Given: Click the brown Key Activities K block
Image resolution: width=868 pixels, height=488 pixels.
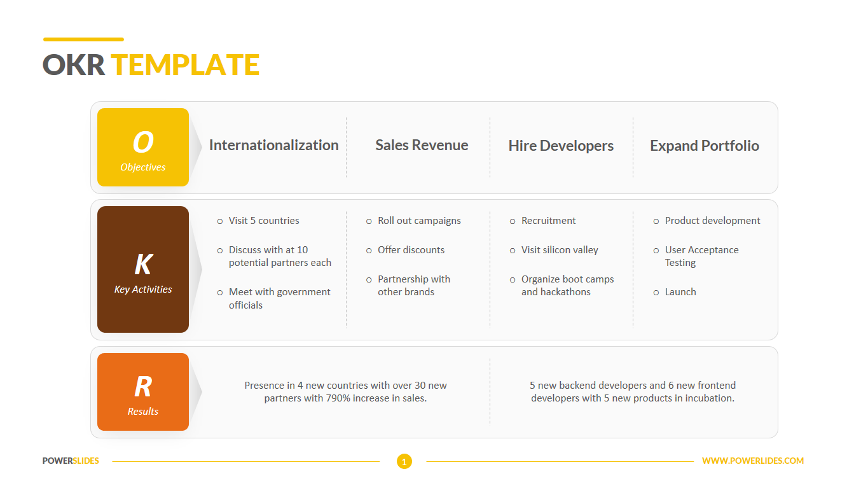Looking at the screenshot, I should (x=143, y=269).
